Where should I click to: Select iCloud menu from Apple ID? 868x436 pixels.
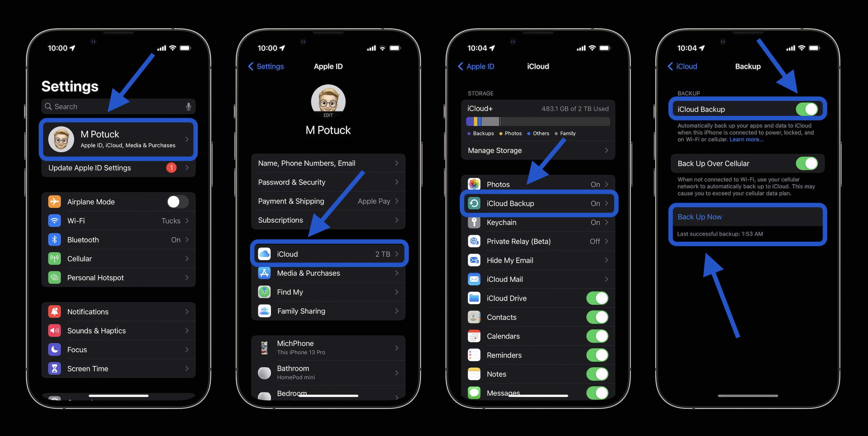click(329, 254)
